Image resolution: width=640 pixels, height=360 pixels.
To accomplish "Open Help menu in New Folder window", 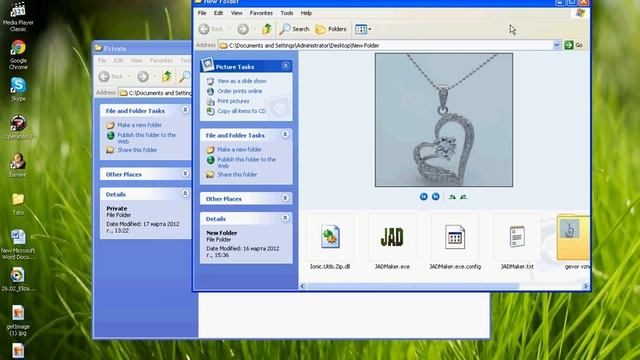I will pos(306,13).
